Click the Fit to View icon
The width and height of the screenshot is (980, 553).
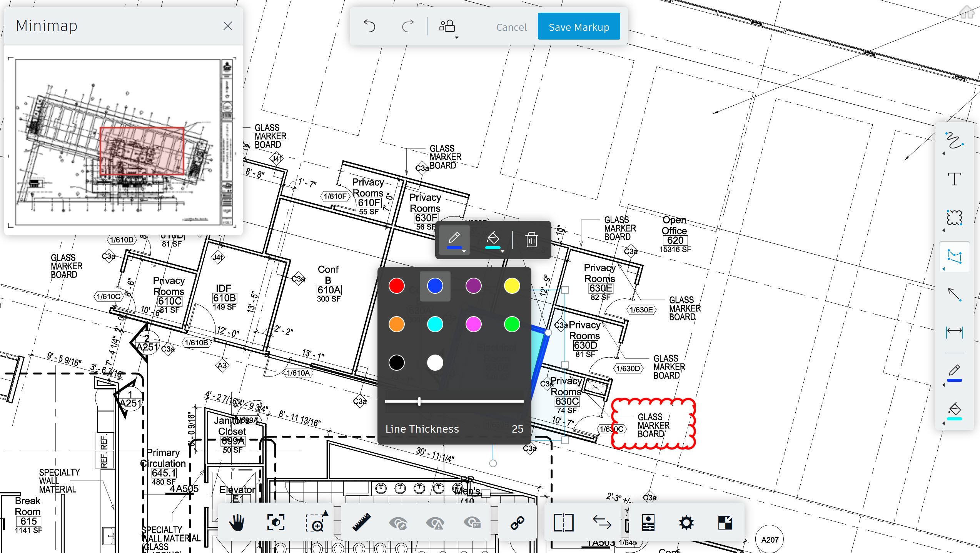point(275,522)
